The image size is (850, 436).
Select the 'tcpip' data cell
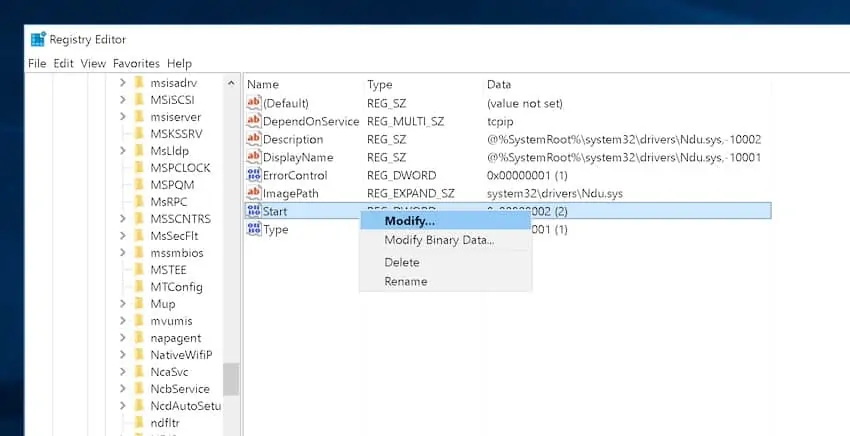(x=500, y=121)
